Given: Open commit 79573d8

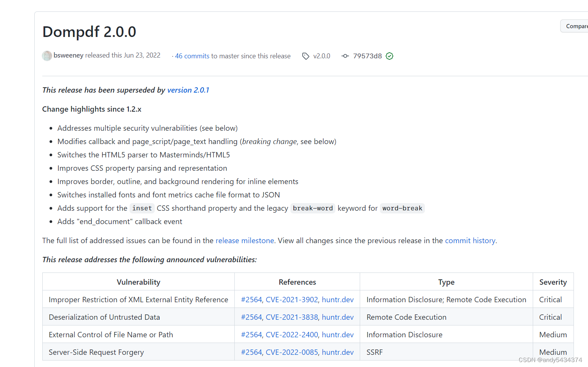Looking at the screenshot, I should (x=367, y=56).
